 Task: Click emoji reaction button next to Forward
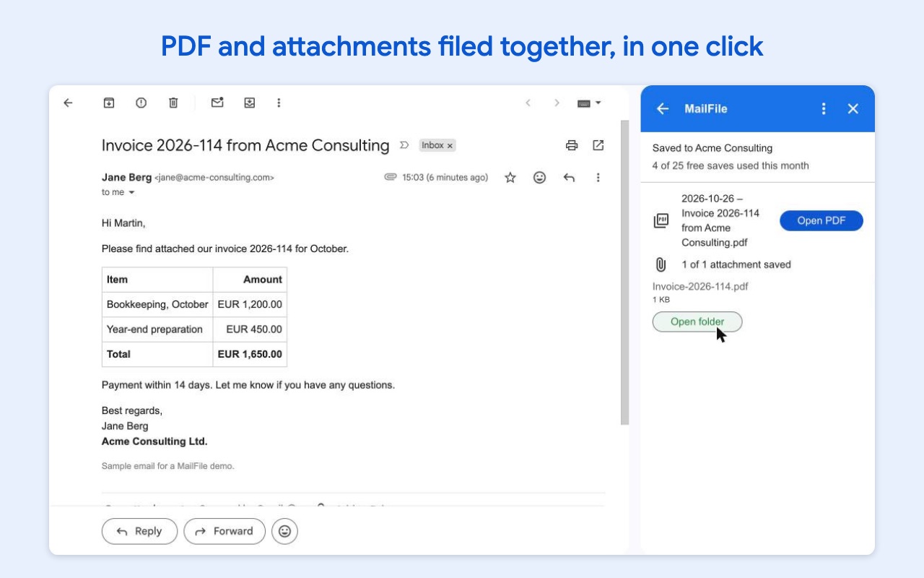pos(285,531)
